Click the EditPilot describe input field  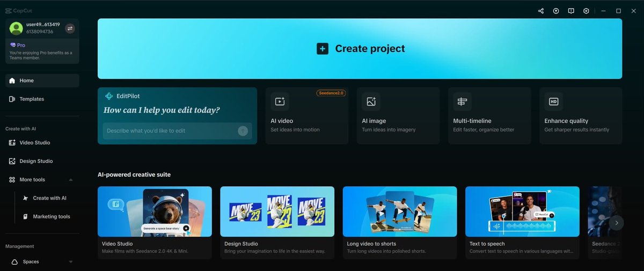click(x=177, y=131)
